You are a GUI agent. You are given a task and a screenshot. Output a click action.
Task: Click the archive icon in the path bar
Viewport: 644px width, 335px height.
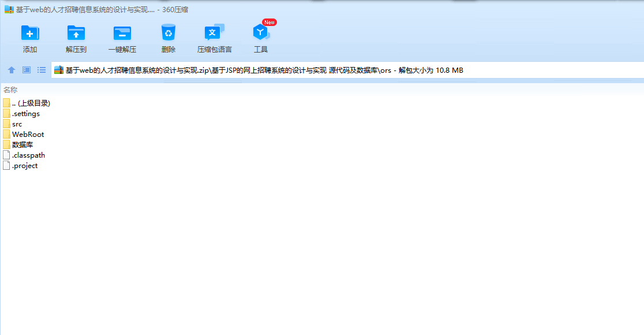click(x=59, y=70)
